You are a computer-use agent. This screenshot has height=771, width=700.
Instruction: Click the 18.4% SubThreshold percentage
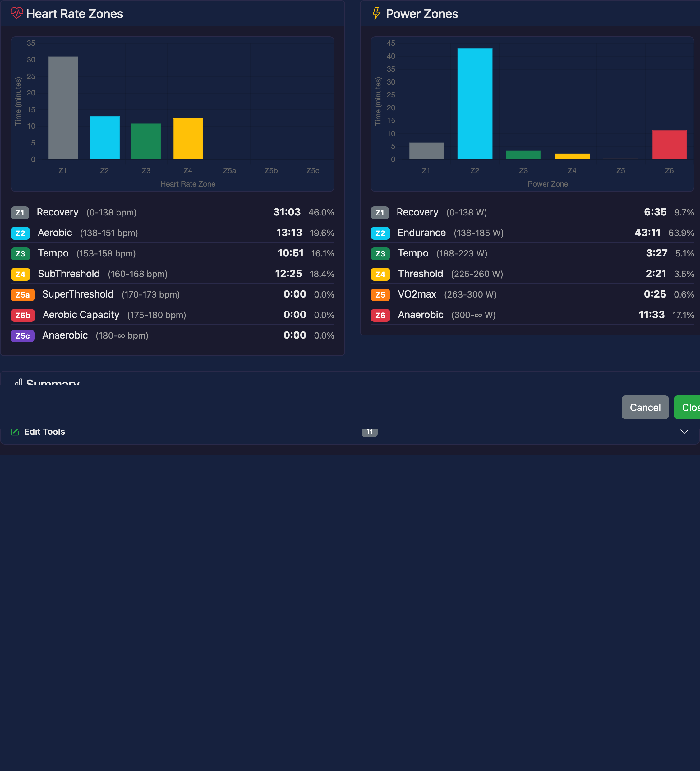click(322, 274)
